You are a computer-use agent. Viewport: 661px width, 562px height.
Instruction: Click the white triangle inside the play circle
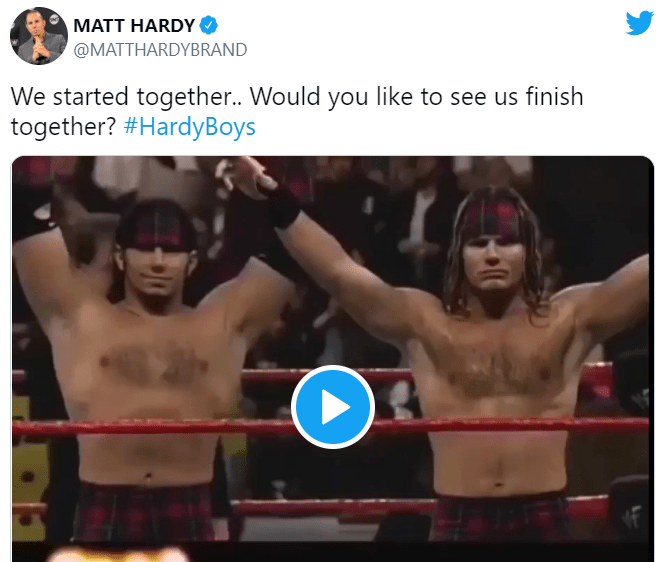tap(335, 407)
